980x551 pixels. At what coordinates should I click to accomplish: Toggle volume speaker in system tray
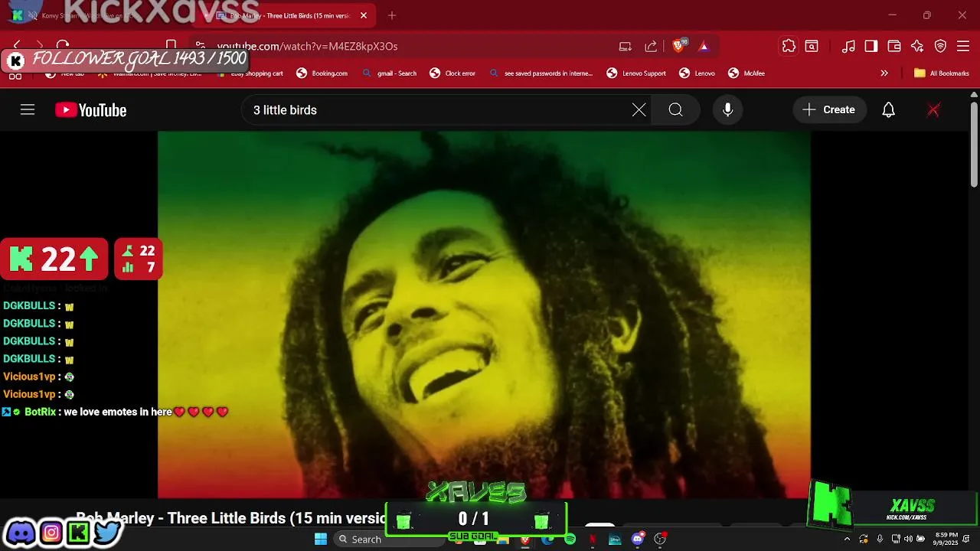pyautogui.click(x=908, y=539)
